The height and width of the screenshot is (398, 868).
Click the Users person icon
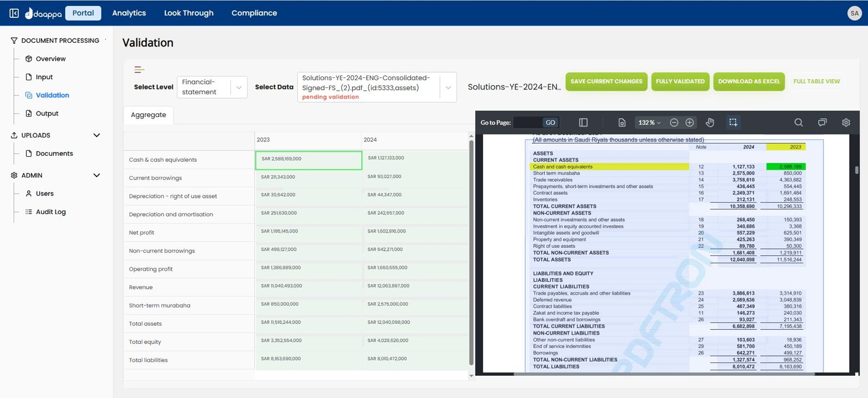coord(29,194)
